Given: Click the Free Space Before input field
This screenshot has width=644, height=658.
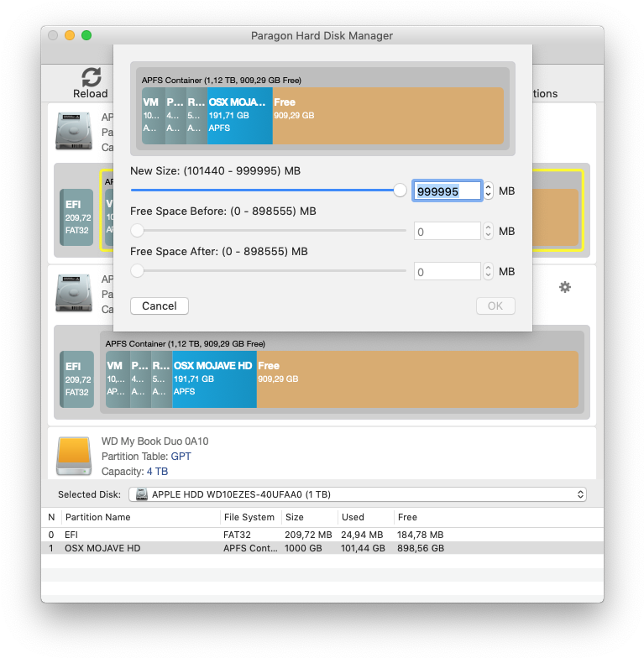Looking at the screenshot, I should 447,232.
